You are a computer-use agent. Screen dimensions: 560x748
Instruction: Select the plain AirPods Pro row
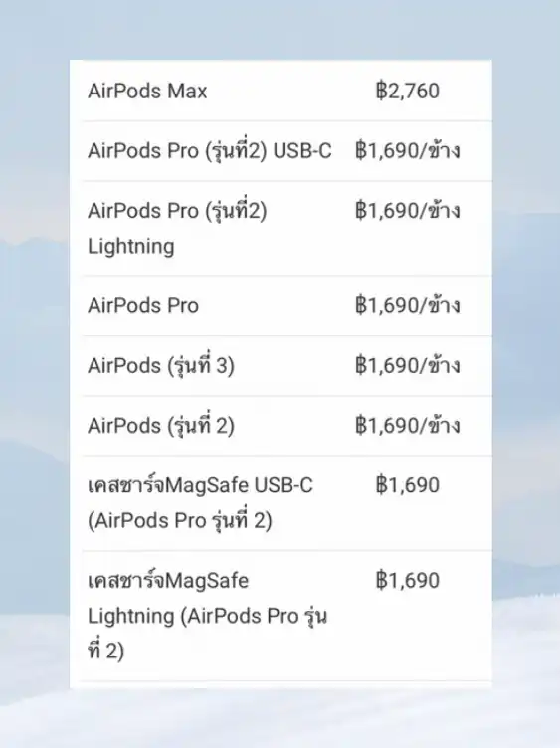(280, 305)
